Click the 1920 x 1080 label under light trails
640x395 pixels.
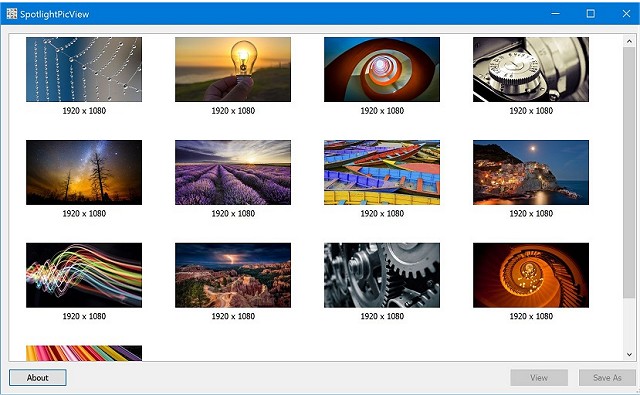(84, 316)
